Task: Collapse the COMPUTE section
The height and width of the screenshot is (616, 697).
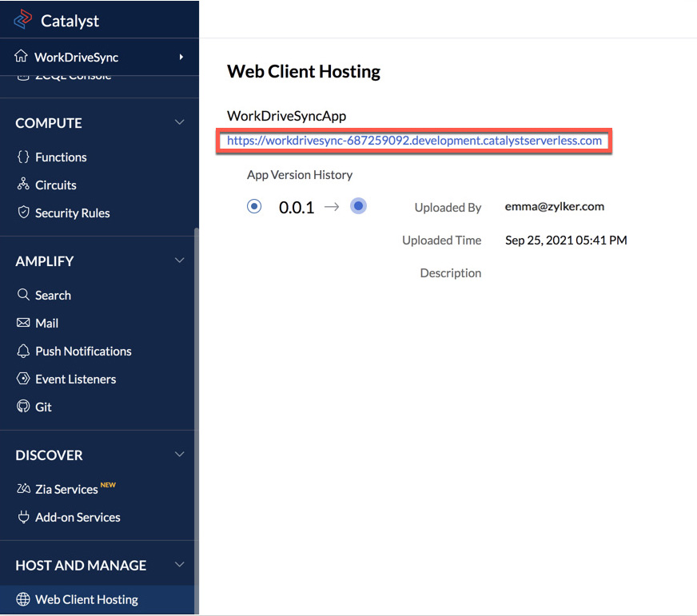Action: 179,122
